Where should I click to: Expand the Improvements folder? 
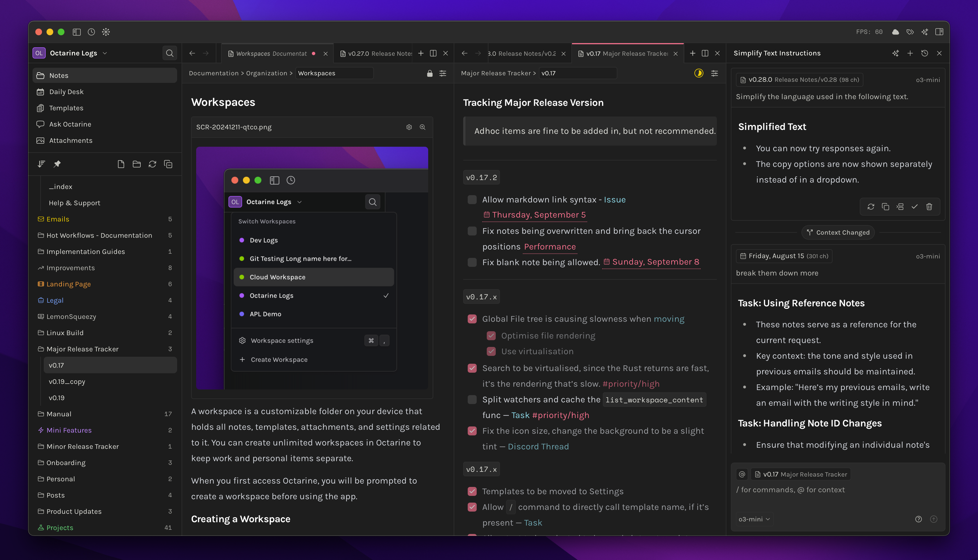coord(105,268)
